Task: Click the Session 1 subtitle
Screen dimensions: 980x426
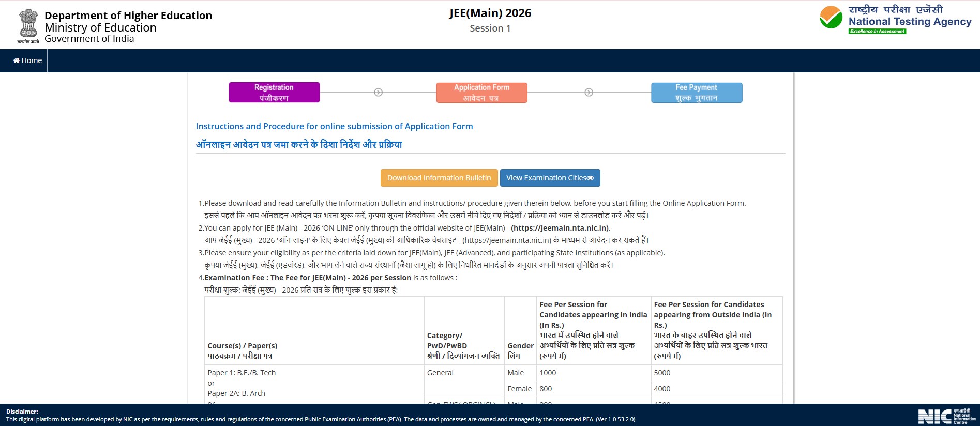Action: 490,28
